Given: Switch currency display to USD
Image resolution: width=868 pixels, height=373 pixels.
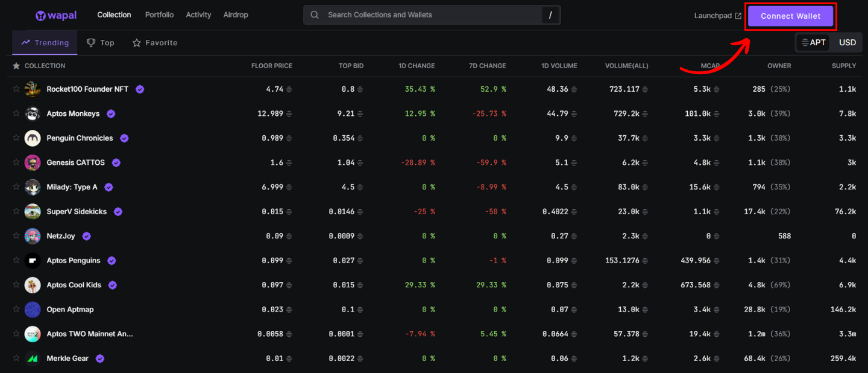Looking at the screenshot, I should tap(847, 42).
